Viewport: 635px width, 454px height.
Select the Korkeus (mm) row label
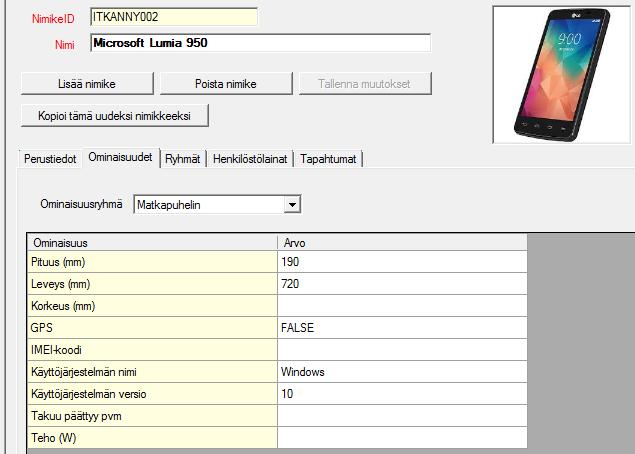(152, 306)
